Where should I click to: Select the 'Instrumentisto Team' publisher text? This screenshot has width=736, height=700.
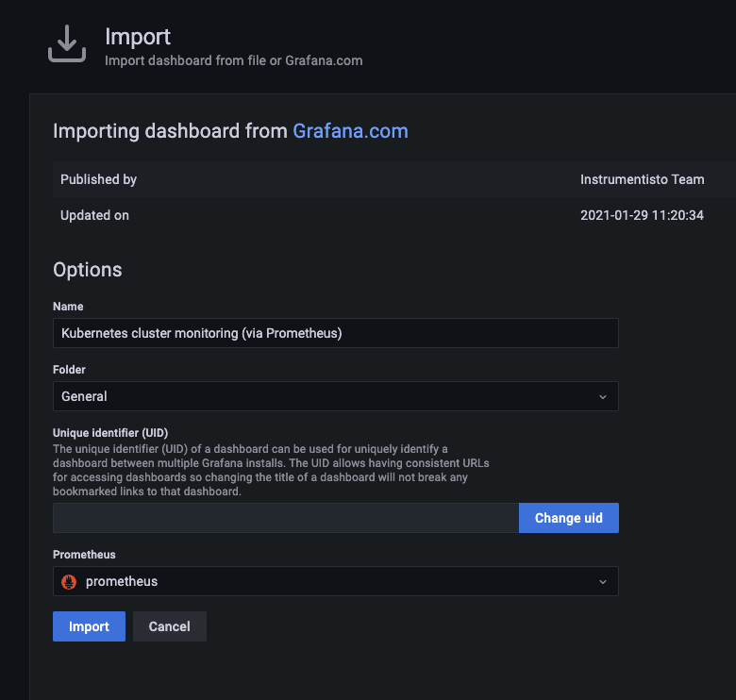(643, 179)
